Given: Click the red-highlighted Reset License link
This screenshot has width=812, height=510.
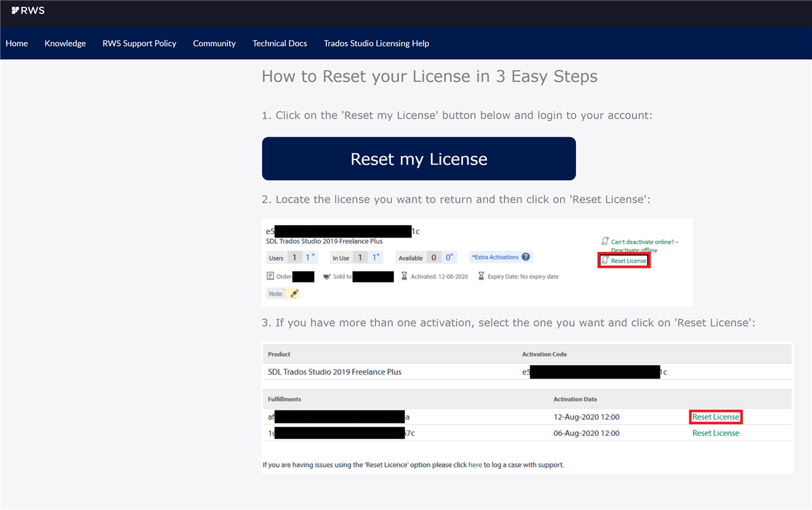Looking at the screenshot, I should 715,416.
